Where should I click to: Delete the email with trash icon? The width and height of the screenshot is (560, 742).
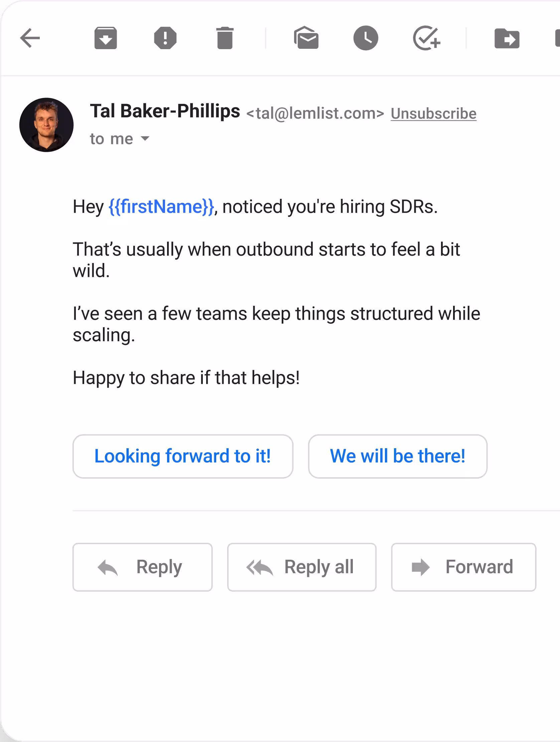[225, 38]
